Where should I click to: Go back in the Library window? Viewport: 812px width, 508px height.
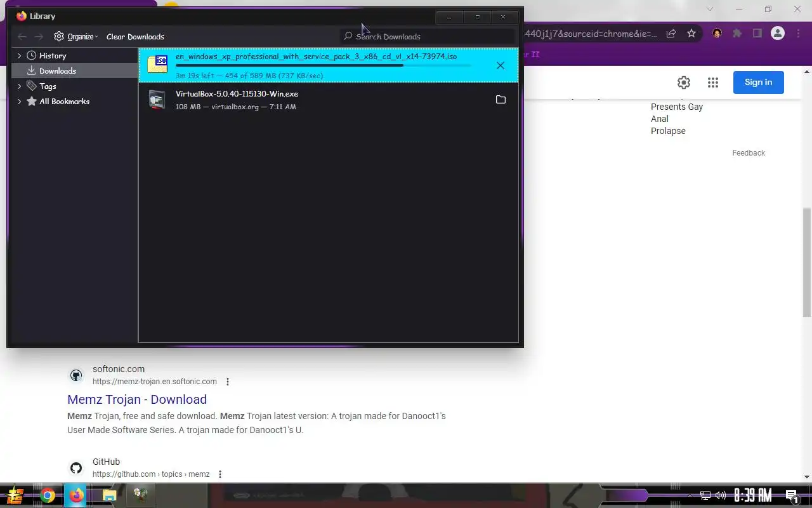coord(22,37)
